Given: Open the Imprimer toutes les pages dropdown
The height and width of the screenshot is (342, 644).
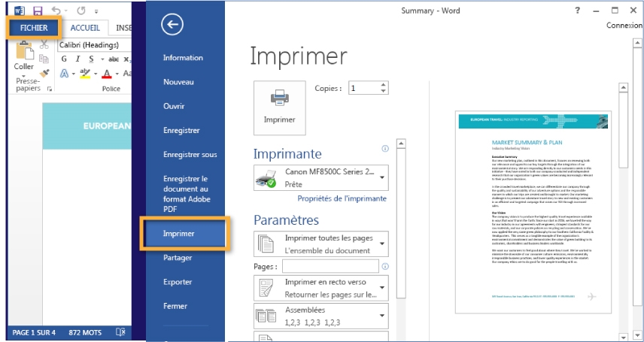Looking at the screenshot, I should (x=321, y=244).
